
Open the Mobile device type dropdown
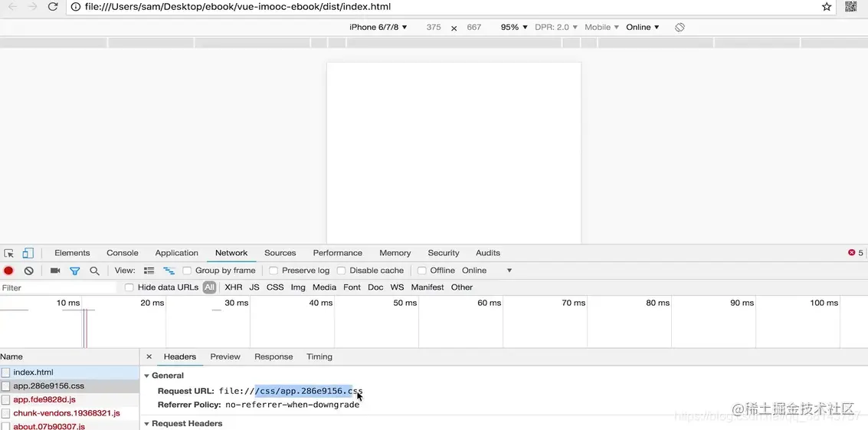601,27
